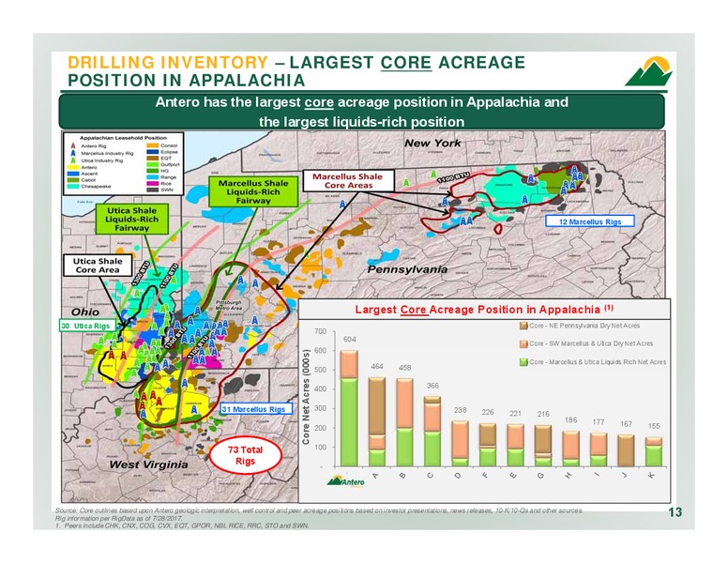
Task: Click the Gulfport legend color swatch
Action: point(153,164)
